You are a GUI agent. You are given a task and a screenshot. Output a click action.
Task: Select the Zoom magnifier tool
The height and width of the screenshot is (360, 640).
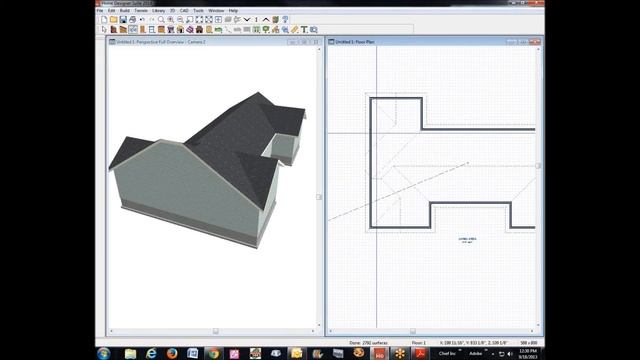(x=161, y=20)
